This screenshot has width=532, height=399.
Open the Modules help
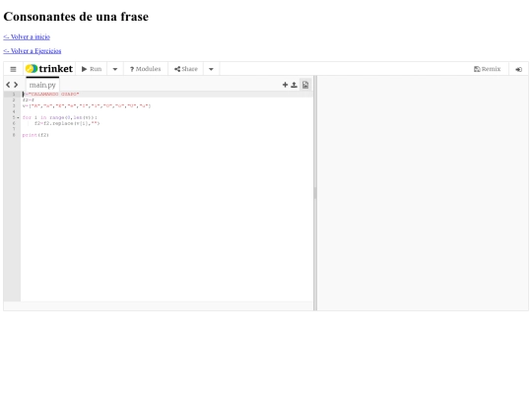[146, 69]
